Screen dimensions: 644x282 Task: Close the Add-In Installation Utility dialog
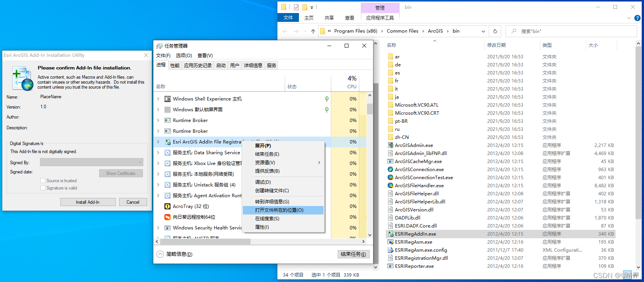point(146,55)
